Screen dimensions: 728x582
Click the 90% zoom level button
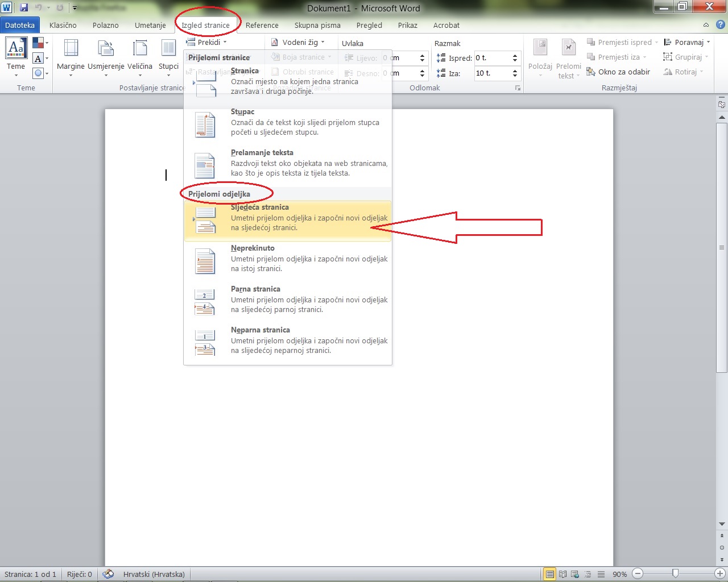click(x=619, y=574)
